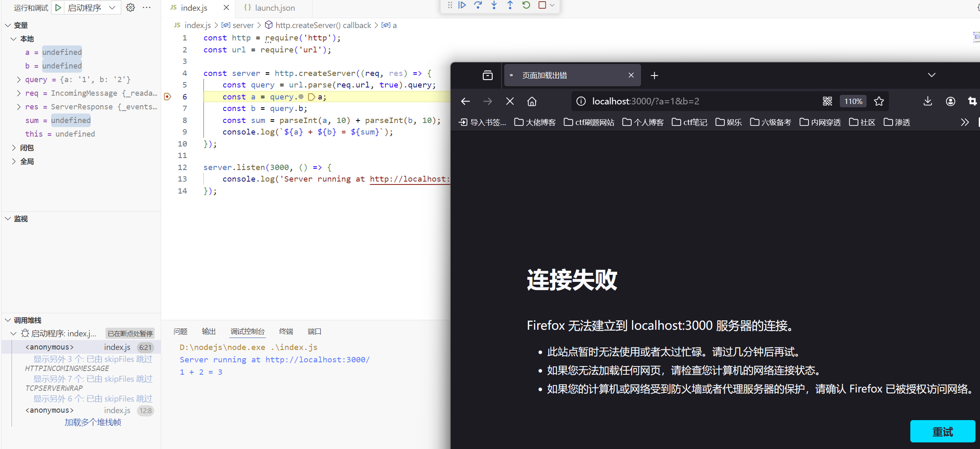Open the 内网穿透 bookmarks folder

[820, 122]
